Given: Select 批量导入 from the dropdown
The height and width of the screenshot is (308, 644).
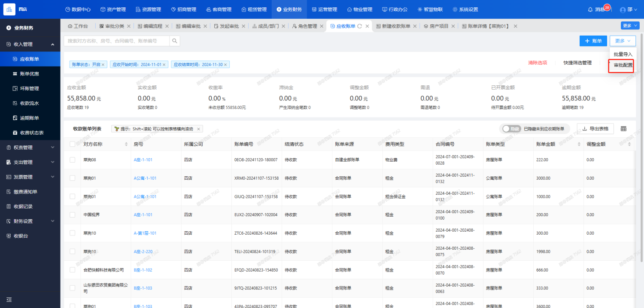Looking at the screenshot, I should coord(623,54).
